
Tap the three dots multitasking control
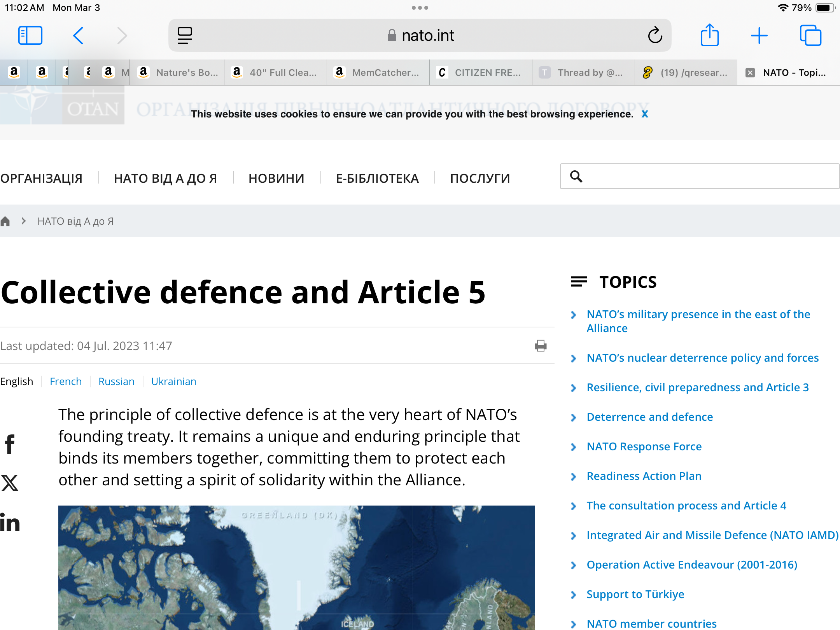tap(420, 8)
